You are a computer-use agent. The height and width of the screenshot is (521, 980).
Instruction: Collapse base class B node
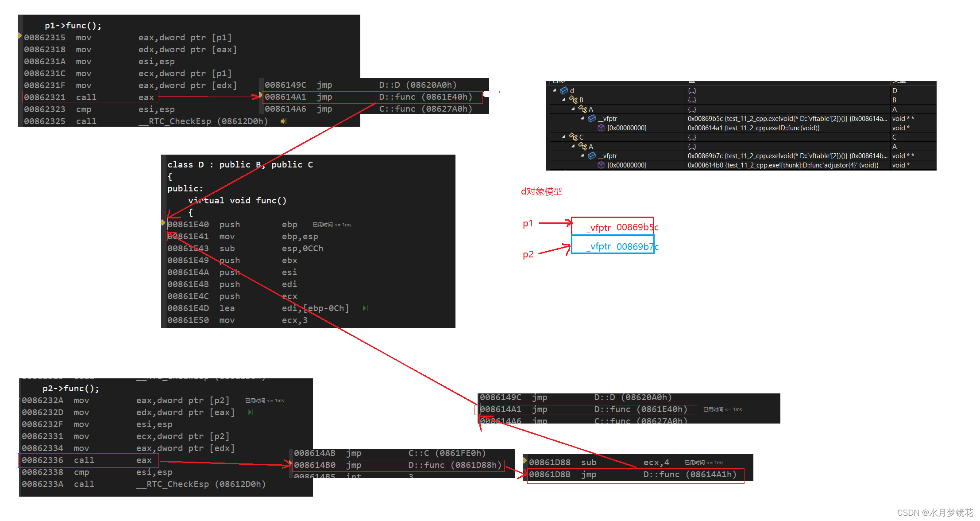click(563, 100)
